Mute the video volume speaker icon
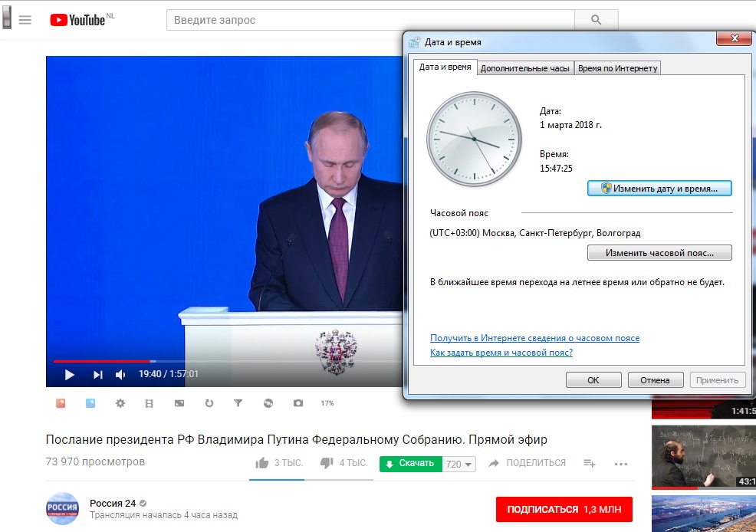The height and width of the screenshot is (532, 756). [120, 374]
